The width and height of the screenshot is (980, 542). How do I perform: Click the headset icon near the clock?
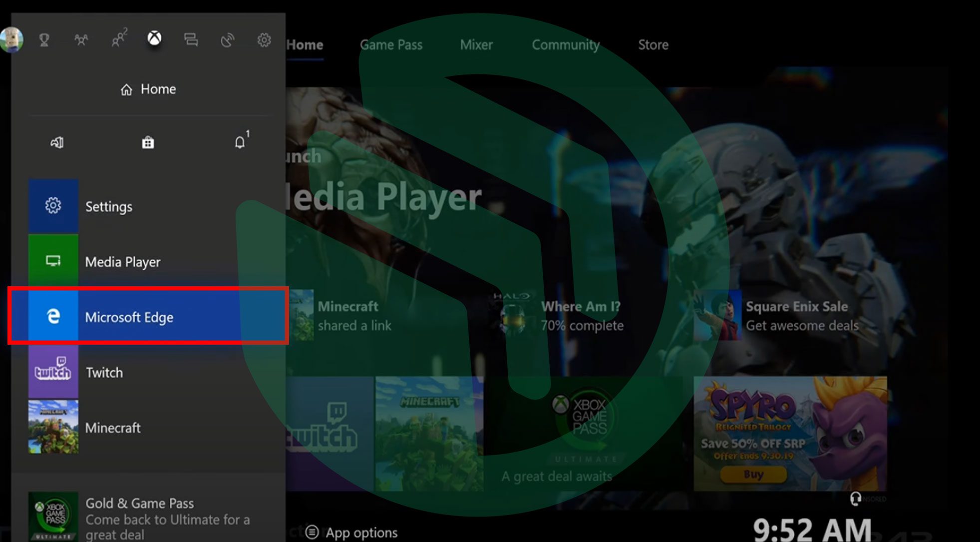[x=855, y=499]
